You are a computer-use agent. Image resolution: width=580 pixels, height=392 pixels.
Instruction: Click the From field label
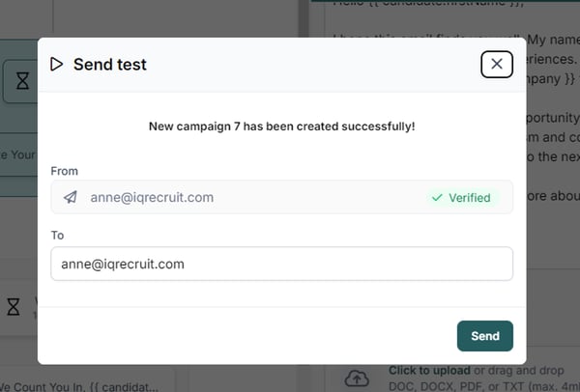pyautogui.click(x=65, y=171)
